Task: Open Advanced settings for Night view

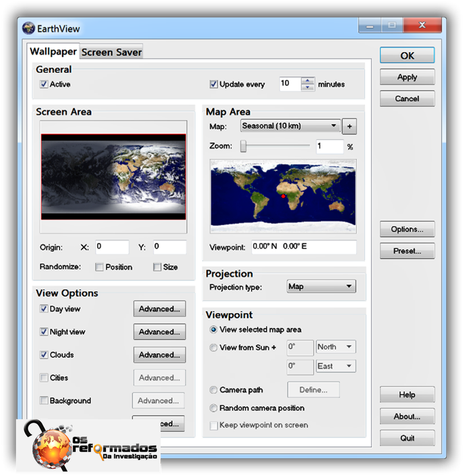Action: coord(160,332)
